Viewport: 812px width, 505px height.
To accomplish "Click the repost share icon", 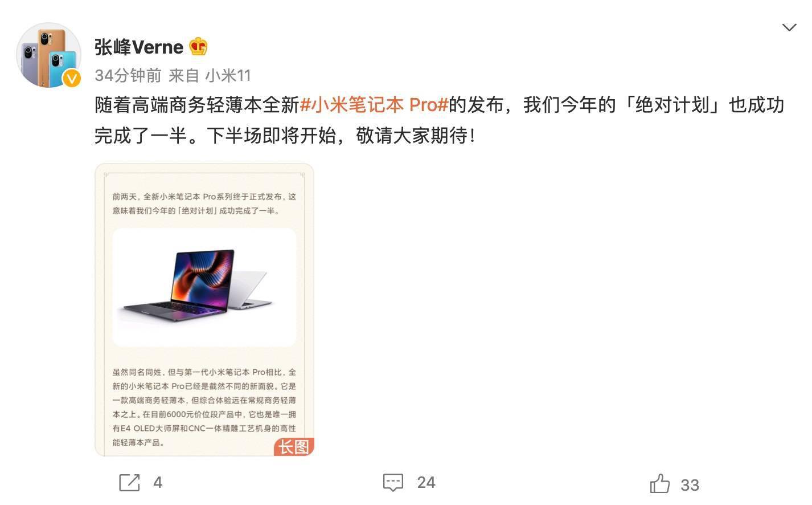I will tap(129, 483).
